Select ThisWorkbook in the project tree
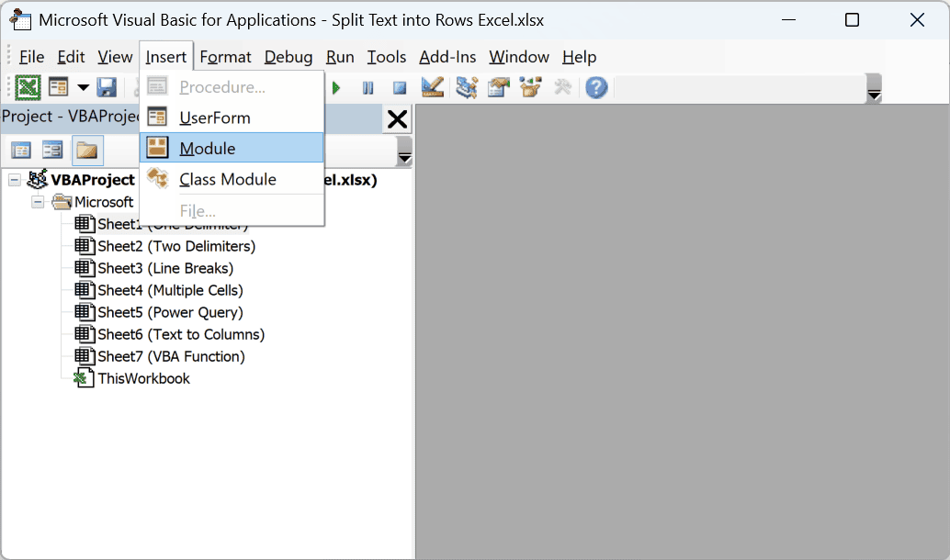The width and height of the screenshot is (950, 560). coord(144,379)
